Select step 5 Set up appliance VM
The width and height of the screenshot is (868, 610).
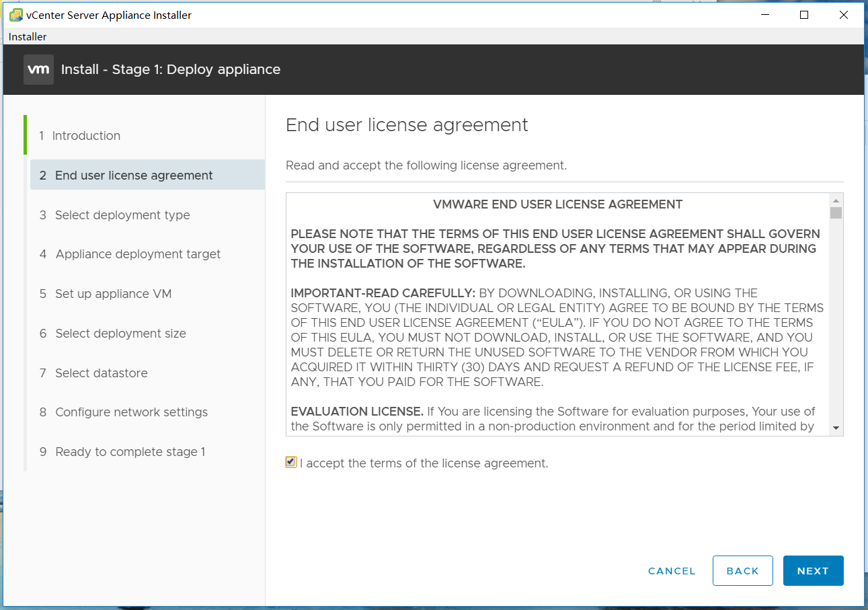(105, 294)
